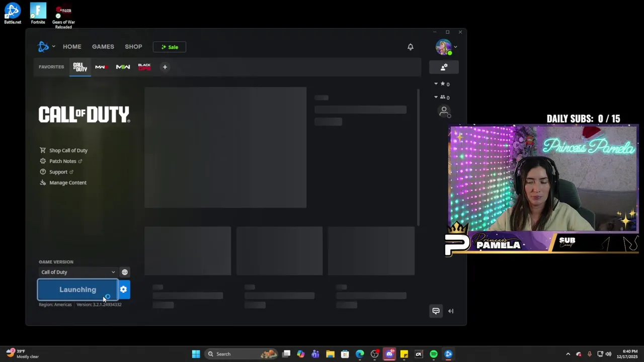Select the FAVORITES label in game bar
644x362 pixels.
[x=51, y=67]
